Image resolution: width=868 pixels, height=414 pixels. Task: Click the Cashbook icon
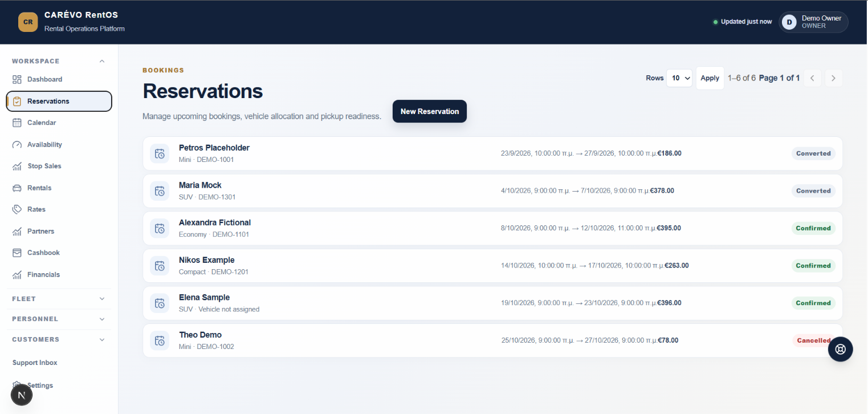click(17, 253)
